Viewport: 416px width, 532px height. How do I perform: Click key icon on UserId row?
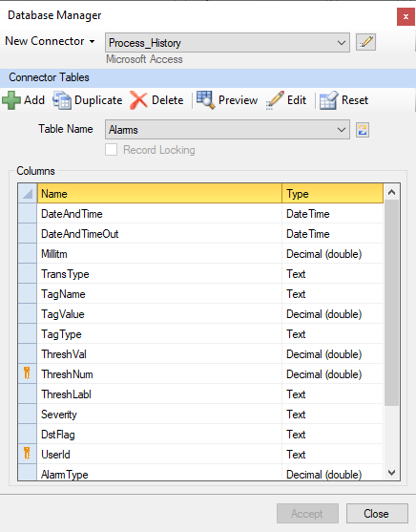pyautogui.click(x=27, y=454)
